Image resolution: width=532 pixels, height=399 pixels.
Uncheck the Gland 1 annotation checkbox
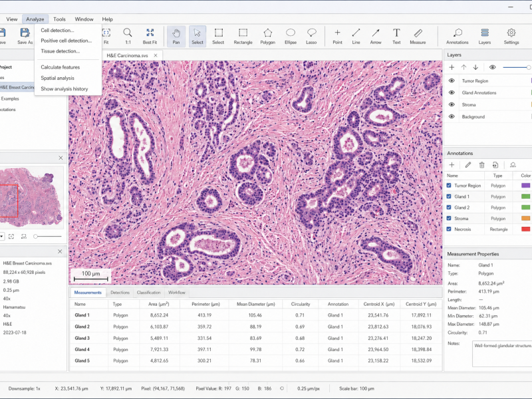point(449,196)
